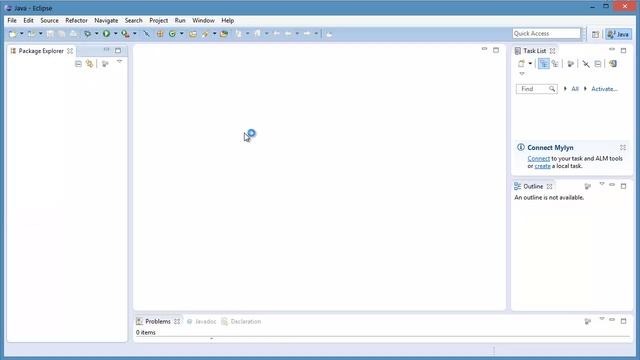
Task: Click the create local task link
Action: [x=542, y=166]
